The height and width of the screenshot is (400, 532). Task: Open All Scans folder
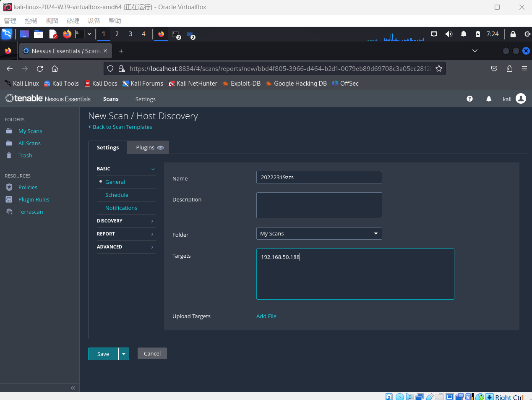tap(29, 143)
